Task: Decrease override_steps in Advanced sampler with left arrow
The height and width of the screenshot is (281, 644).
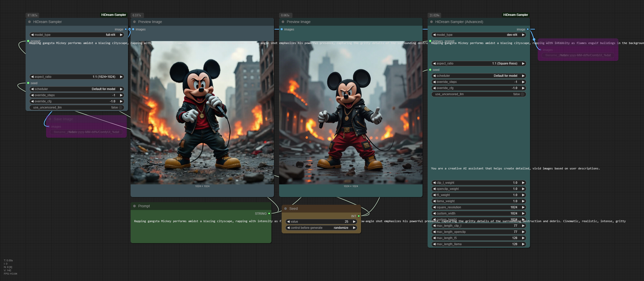Action: pos(434,82)
